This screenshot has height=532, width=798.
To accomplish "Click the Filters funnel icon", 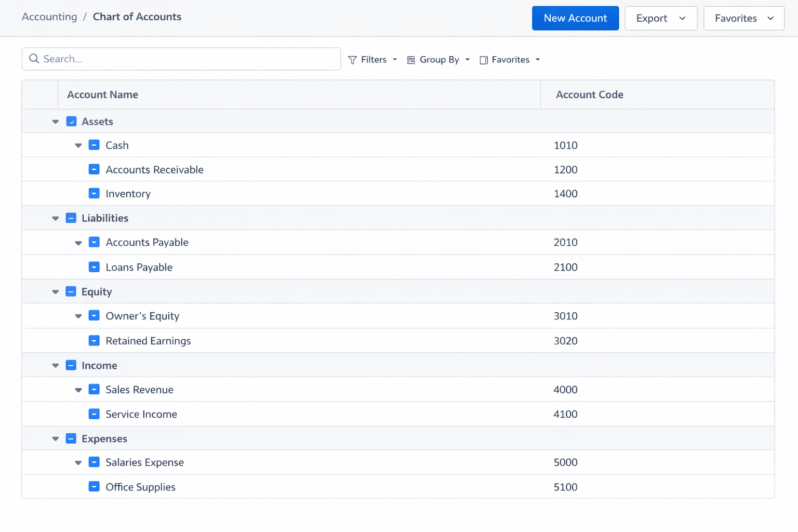I will point(353,59).
